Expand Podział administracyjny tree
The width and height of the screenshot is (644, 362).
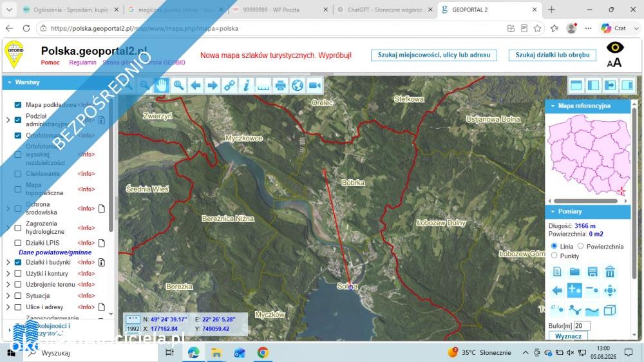click(8, 120)
